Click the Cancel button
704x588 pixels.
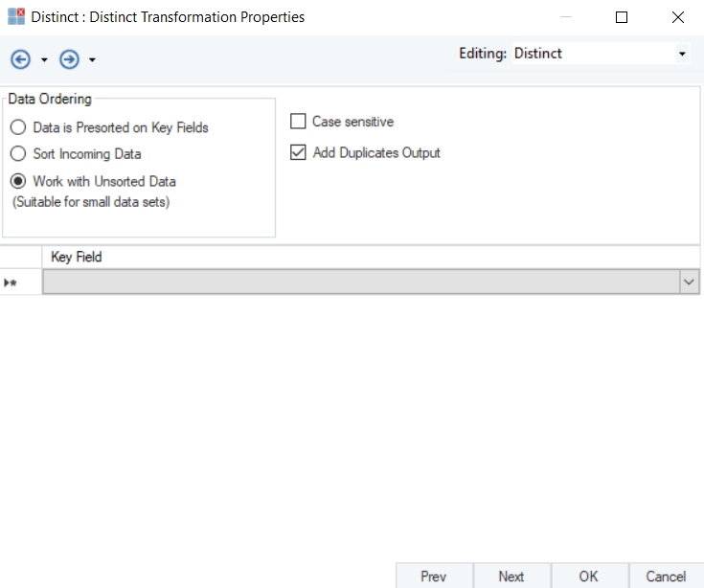tap(666, 576)
